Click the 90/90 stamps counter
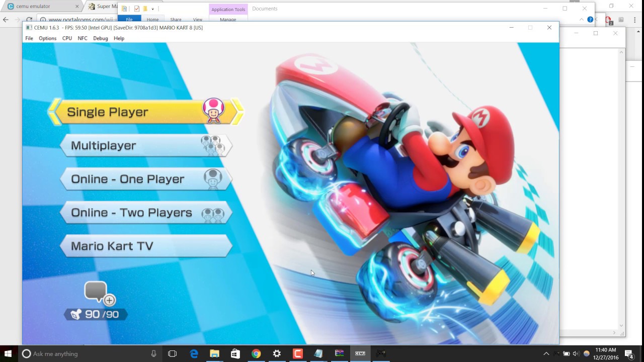This screenshot has height=362, width=644. [x=96, y=314]
